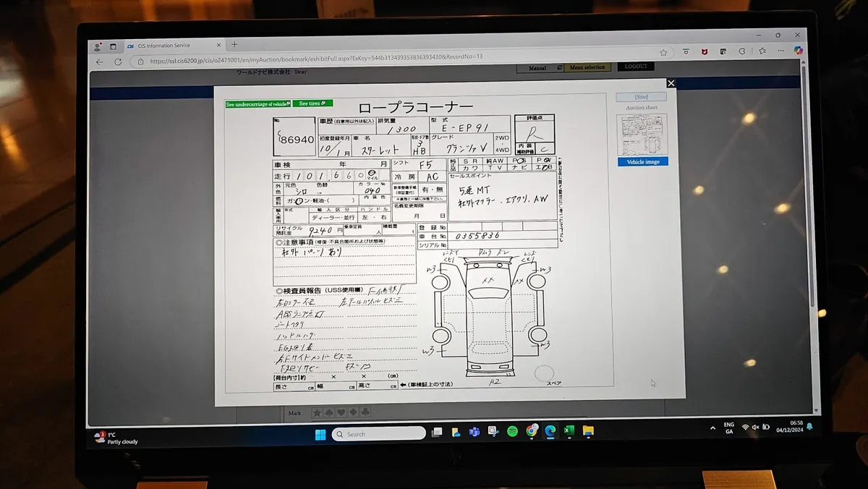Click the browser back arrow

100,62
